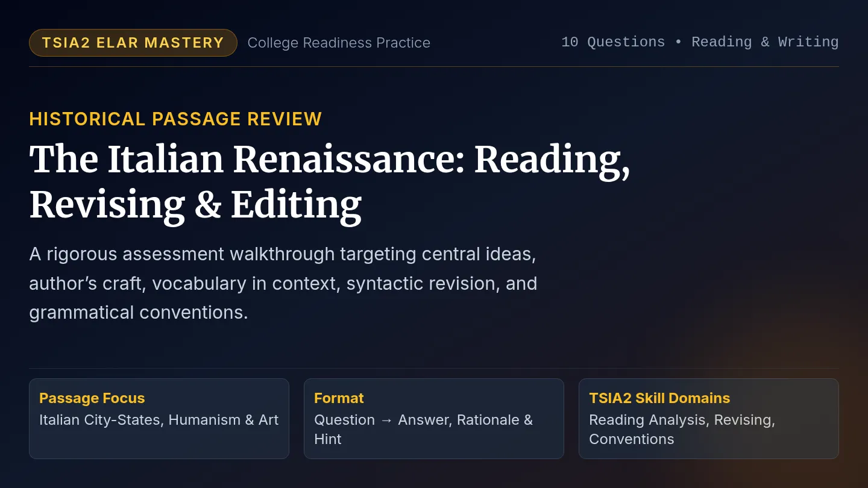
Task: Click the Question → Answer, Rationale & Hint text
Action: [x=424, y=430]
